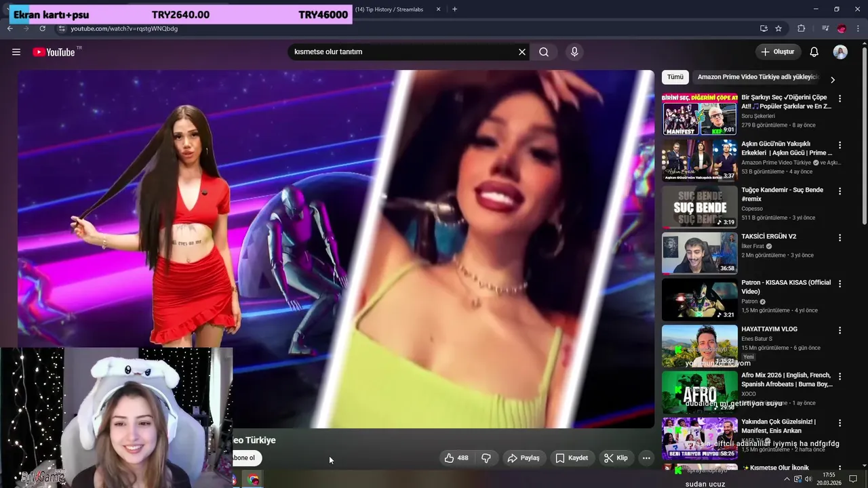Like the video with thumbs-up 488
The height and width of the screenshot is (488, 868).
[x=456, y=458]
